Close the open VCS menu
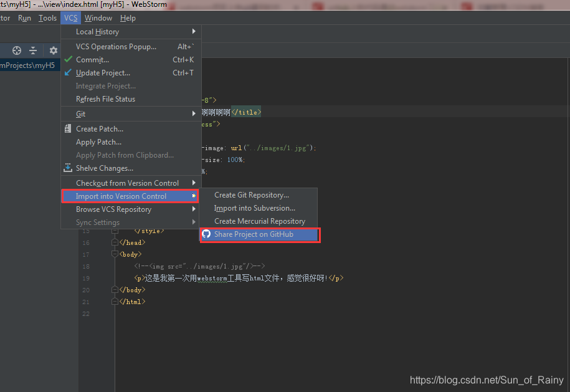 71,18
